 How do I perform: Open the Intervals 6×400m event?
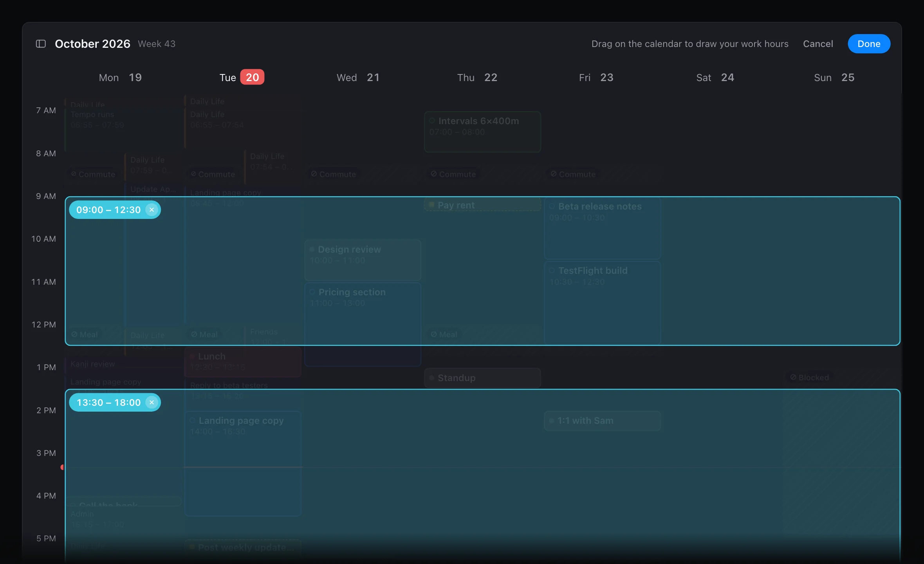tap(482, 132)
